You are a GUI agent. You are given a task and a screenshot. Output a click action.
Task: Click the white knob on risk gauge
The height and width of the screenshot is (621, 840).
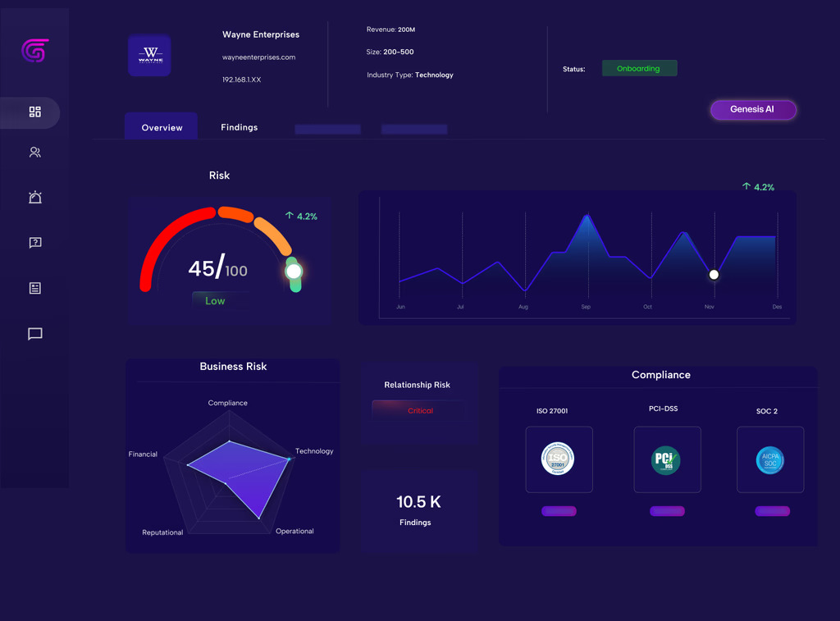tap(294, 271)
